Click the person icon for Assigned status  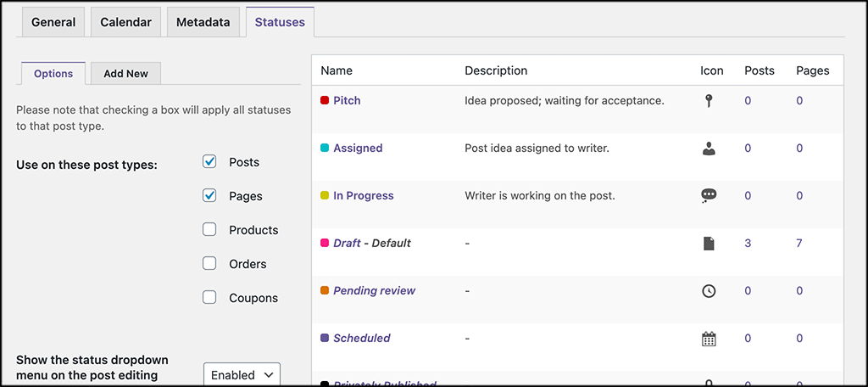(x=709, y=149)
